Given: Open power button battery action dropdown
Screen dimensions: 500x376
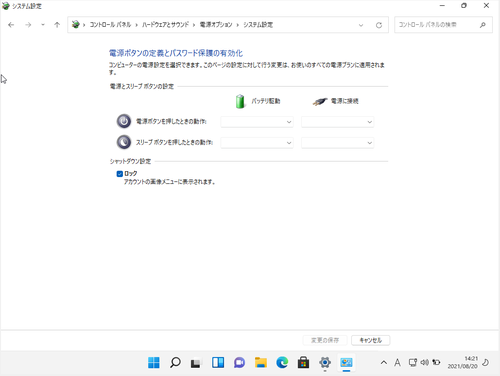Looking at the screenshot, I should pos(257,122).
